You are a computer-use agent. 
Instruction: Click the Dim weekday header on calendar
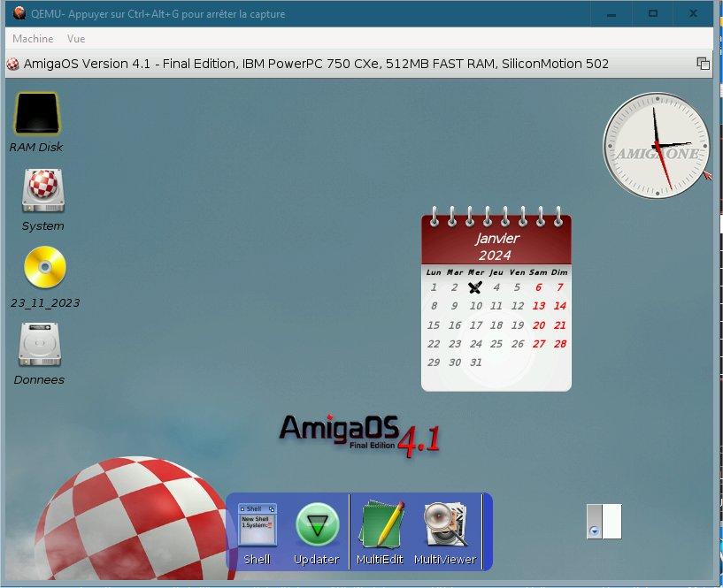coord(559,272)
